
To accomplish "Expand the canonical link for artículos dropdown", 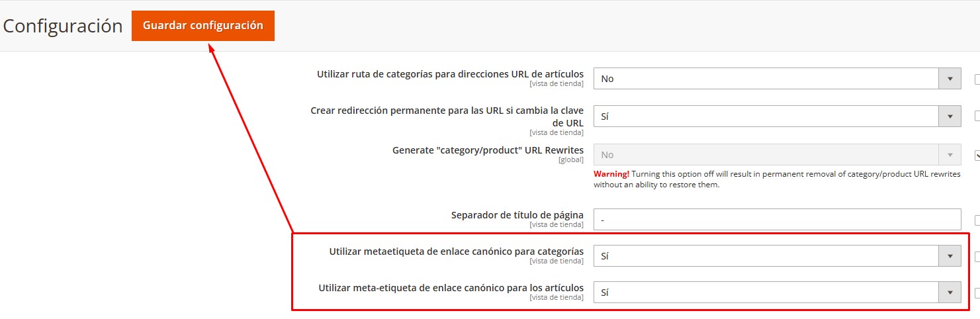I will 777,293.
